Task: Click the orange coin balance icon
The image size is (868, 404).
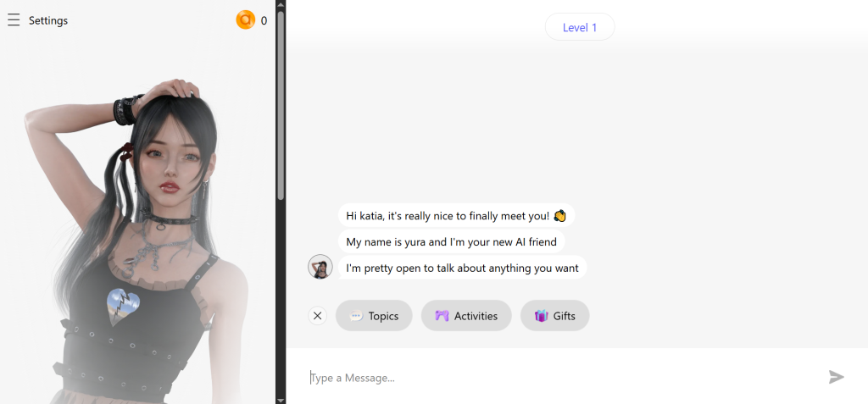Action: [x=245, y=20]
